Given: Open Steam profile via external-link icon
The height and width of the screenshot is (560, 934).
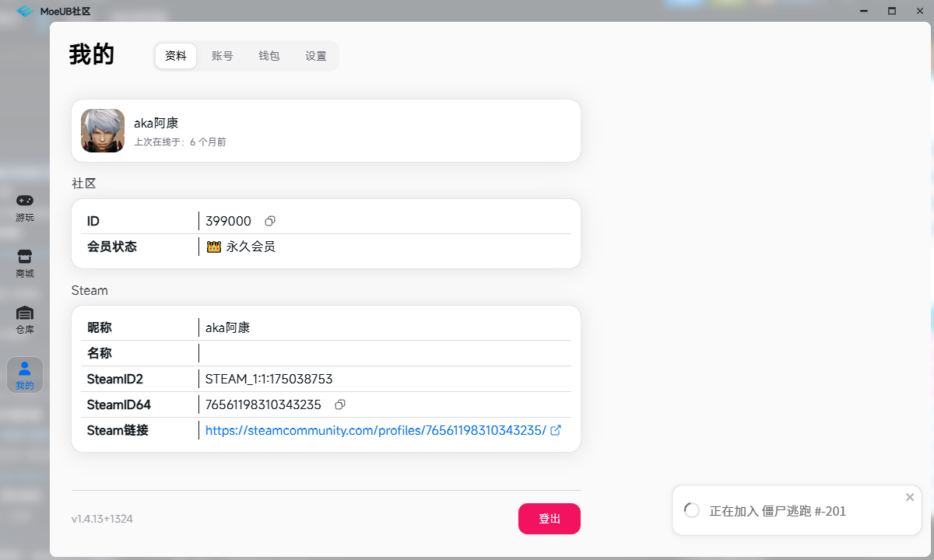Looking at the screenshot, I should (555, 430).
